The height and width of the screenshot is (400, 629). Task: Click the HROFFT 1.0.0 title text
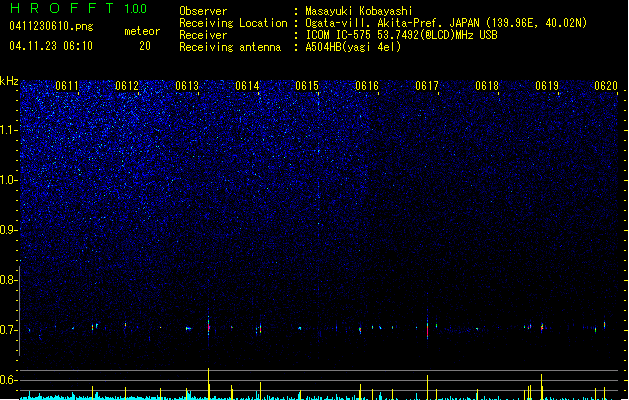tap(79, 8)
